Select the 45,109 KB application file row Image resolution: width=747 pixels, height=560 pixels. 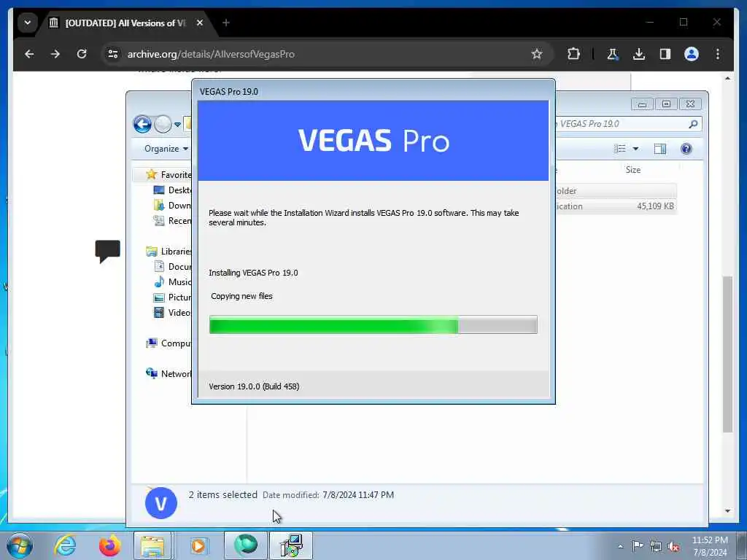616,206
